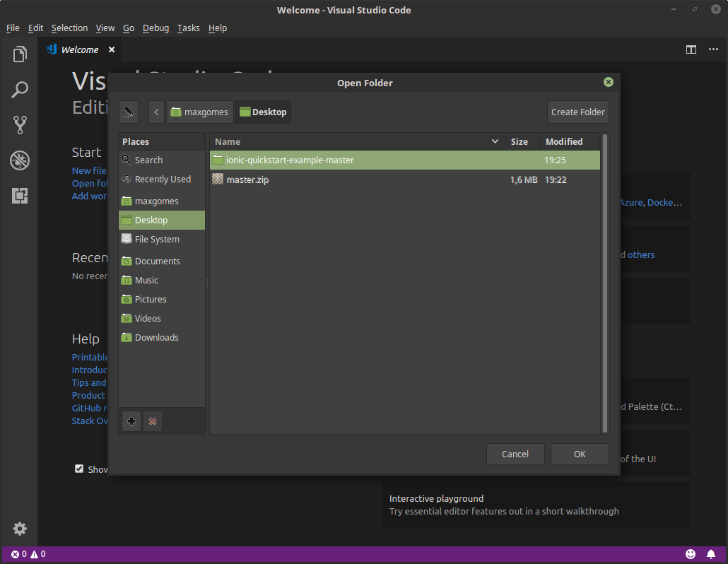Remove bookmark with the red X button
This screenshot has width=728, height=564.
pyautogui.click(x=152, y=421)
